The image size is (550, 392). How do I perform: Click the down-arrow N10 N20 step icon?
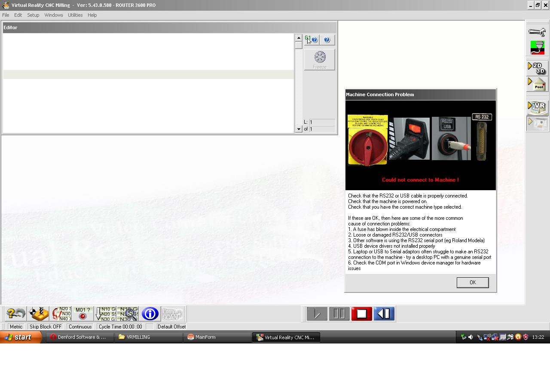click(105, 314)
